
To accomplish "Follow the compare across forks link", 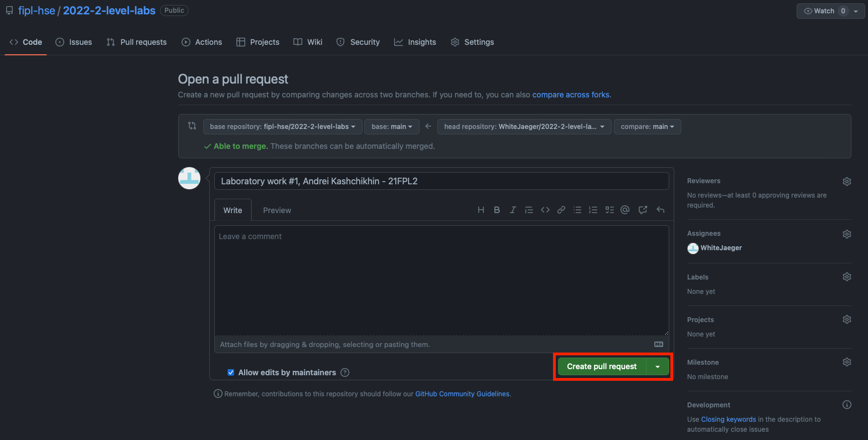I will pos(571,95).
